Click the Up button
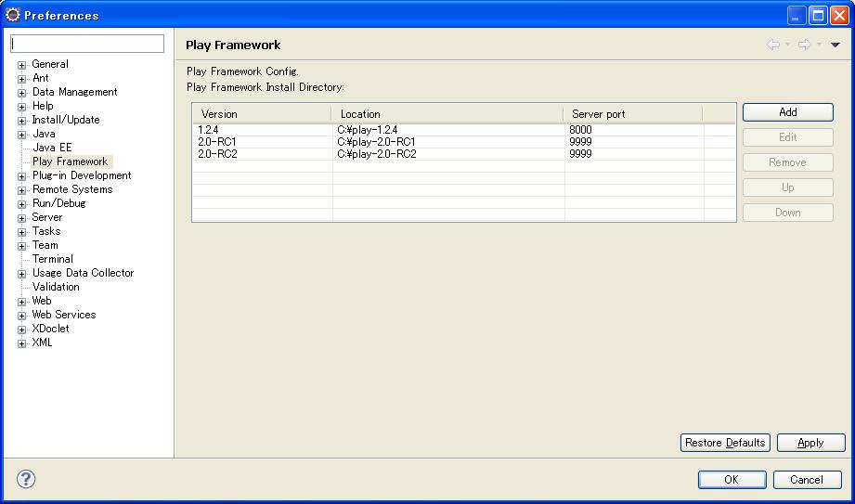855x504 pixels. coord(788,187)
